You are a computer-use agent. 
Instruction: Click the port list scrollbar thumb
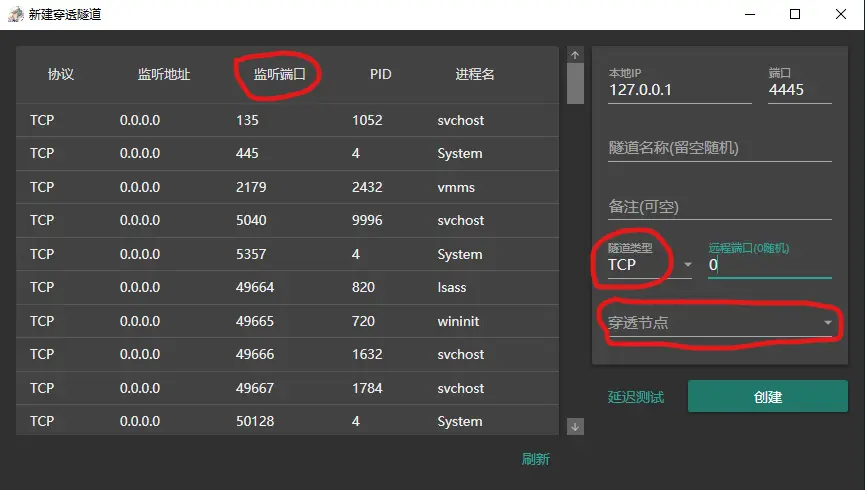(575, 83)
